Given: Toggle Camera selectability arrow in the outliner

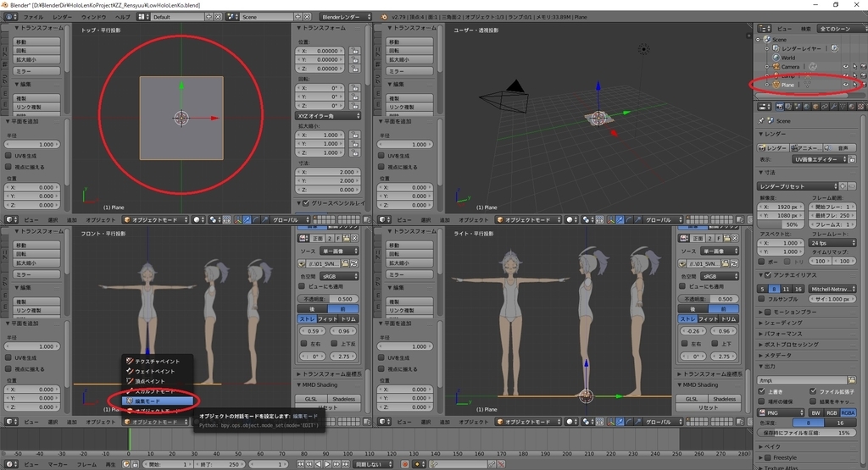Looking at the screenshot, I should click(x=854, y=66).
